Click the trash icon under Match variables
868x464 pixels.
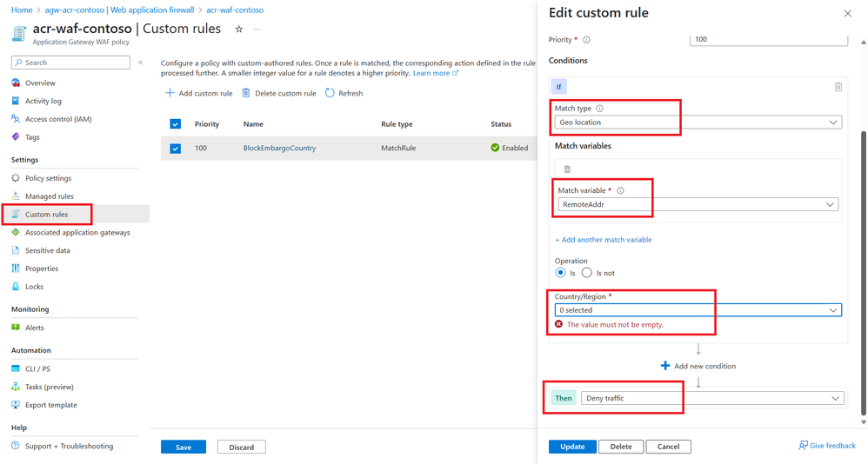tap(568, 169)
